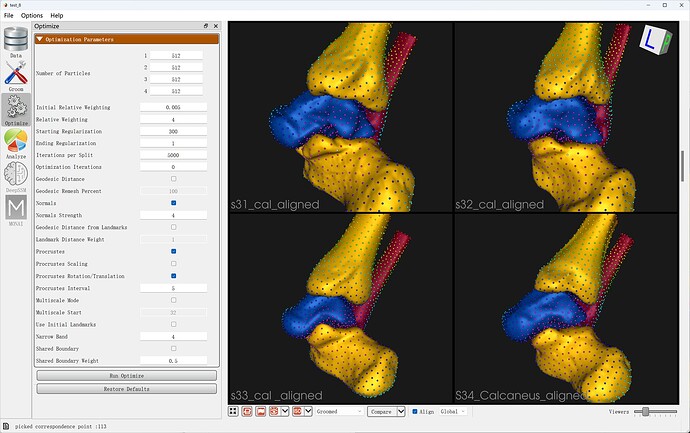The height and width of the screenshot is (433, 690).
Task: Toggle the Normals checkbox
Action: coord(173,203)
